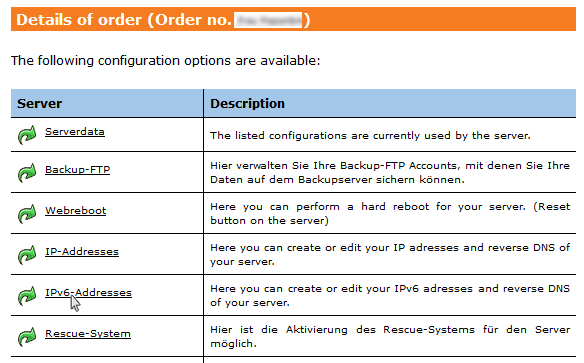Click the green arrow icon beside Backup-FTP
Viewport: 584px width, 363px height.
[x=27, y=173]
